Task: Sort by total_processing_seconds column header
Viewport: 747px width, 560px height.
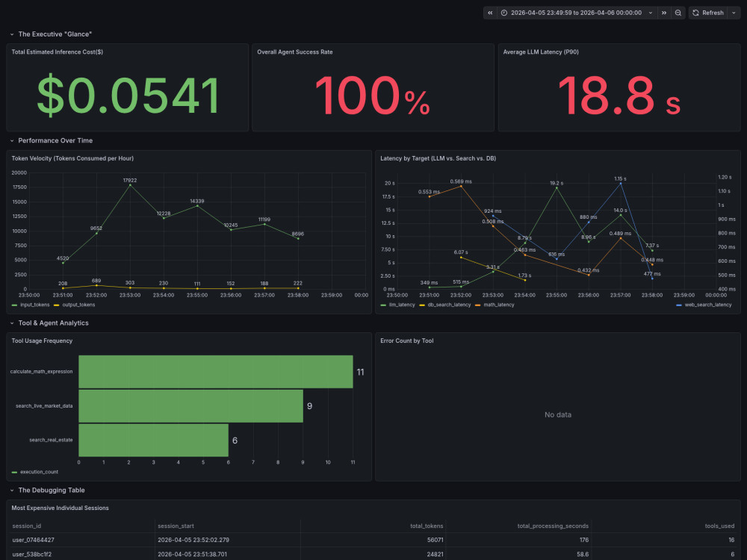Action: point(553,526)
